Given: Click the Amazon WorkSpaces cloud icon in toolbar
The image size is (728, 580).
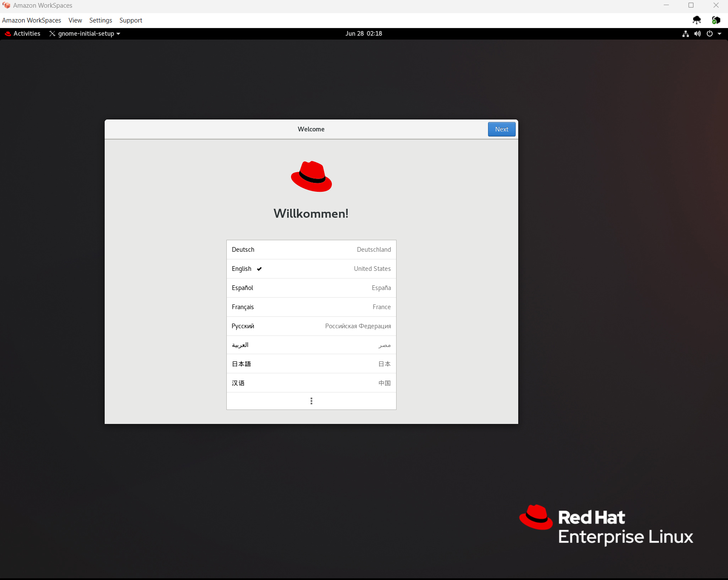Looking at the screenshot, I should (697, 20).
